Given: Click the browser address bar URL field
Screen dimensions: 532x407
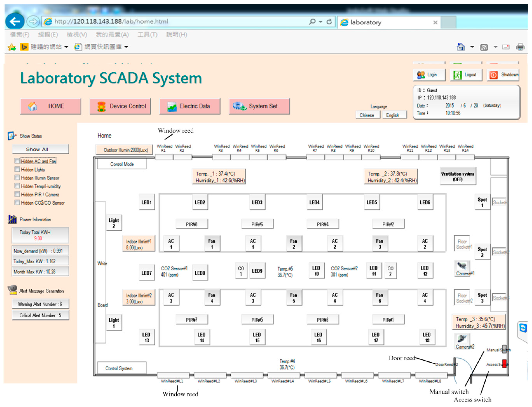Looking at the screenshot, I should 170,21.
